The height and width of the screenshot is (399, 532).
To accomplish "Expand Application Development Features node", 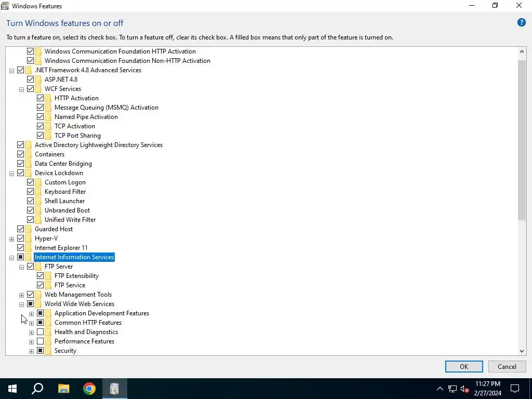I will click(31, 314).
